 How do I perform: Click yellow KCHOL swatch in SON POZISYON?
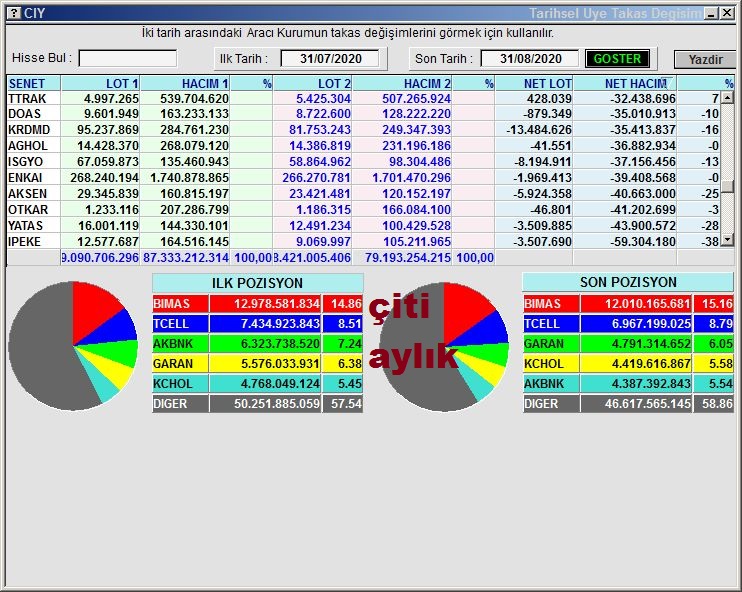[x=551, y=364]
